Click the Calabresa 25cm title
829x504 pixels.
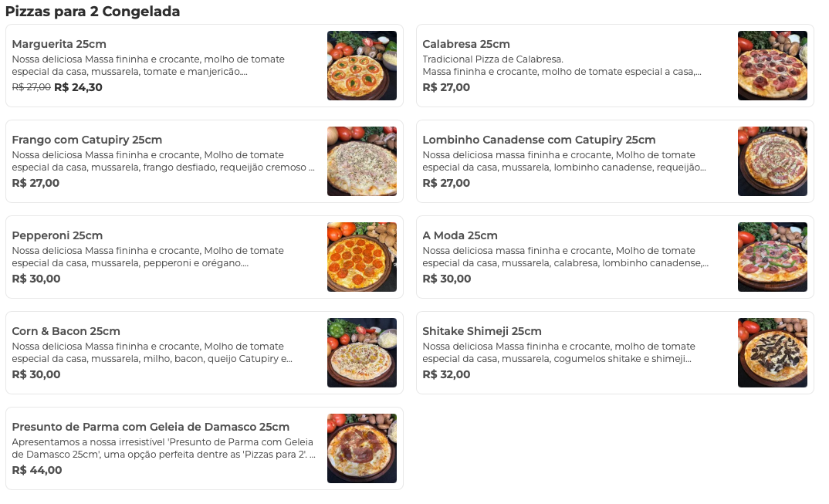coord(466,44)
